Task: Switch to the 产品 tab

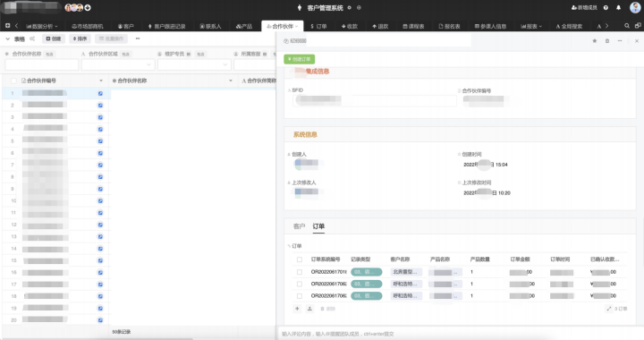Action: click(x=244, y=26)
